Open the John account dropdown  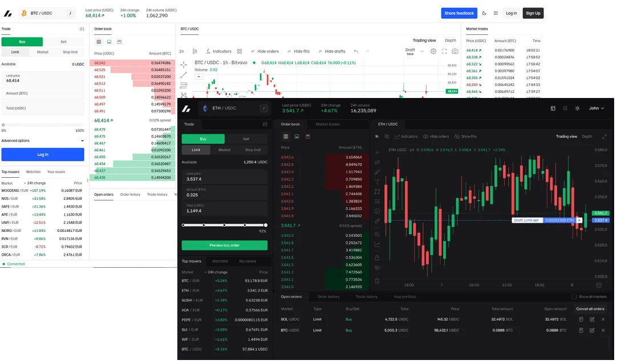tap(596, 108)
